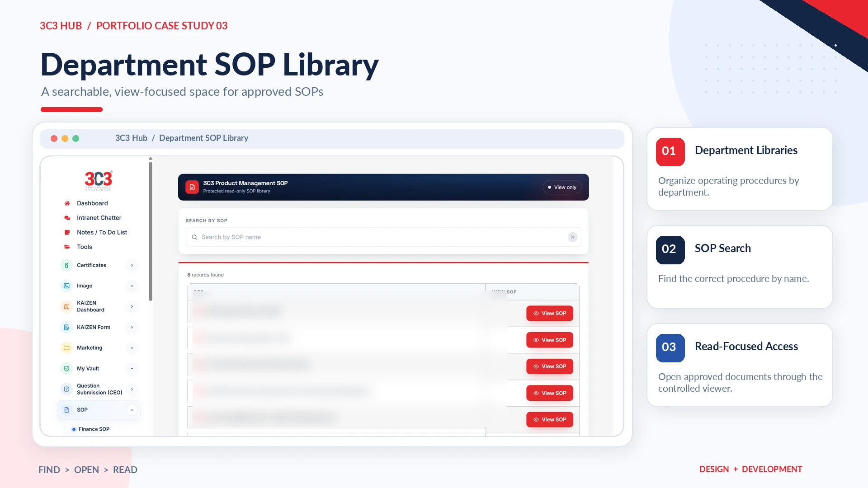Viewport: 868px width, 488px height.
Task: Expand Question Submission (CEO) chevron
Action: (132, 389)
